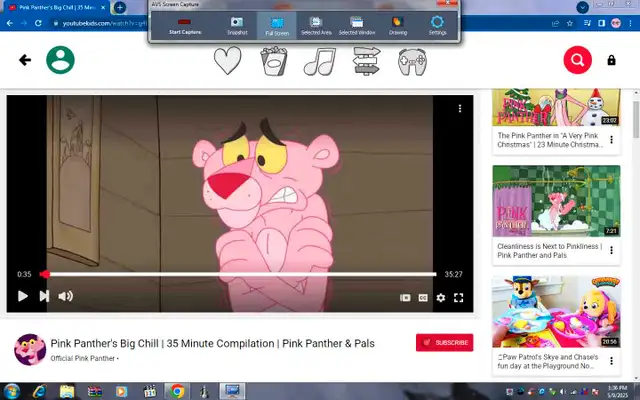The height and width of the screenshot is (400, 640).
Task: Click Start Capture in AVS Screen Capture
Action: click(x=185, y=26)
